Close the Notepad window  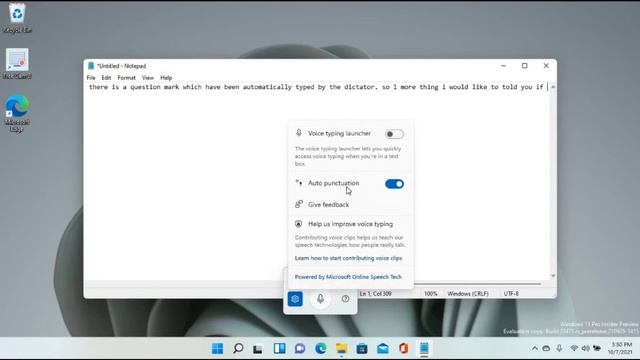546,66
